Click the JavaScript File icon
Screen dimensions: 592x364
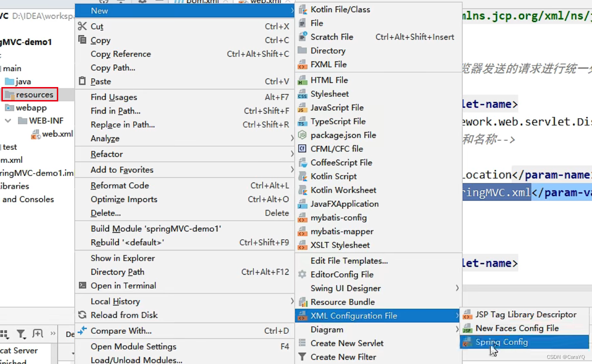303,108
